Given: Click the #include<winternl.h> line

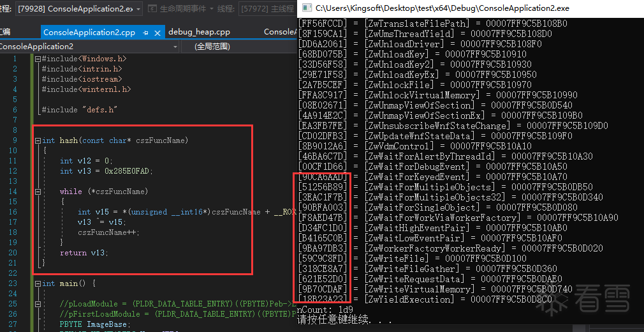Looking at the screenshot, I should pos(86,89).
